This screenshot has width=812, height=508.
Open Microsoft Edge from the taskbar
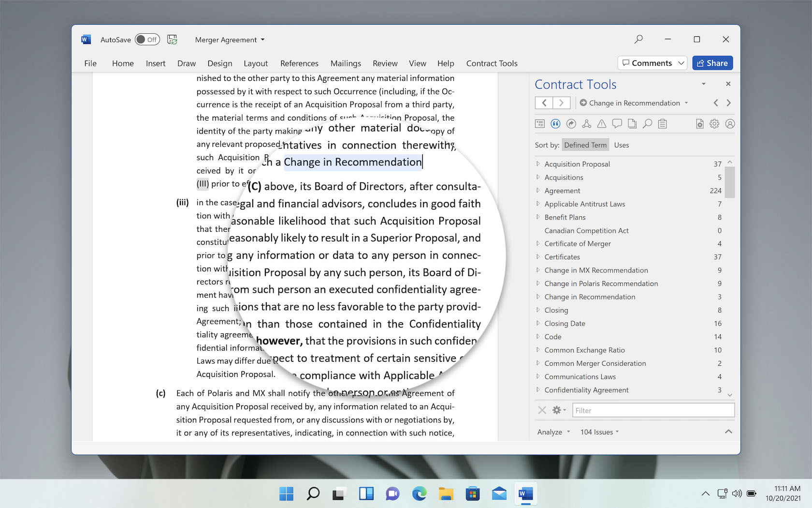coord(419,493)
